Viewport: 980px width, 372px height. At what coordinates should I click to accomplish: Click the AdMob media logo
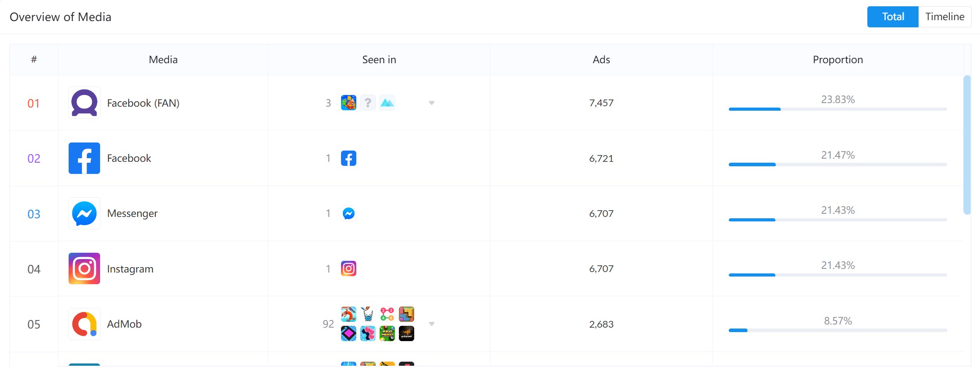[x=84, y=324]
